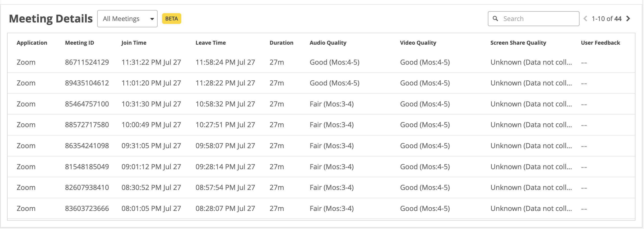Sort by Meeting ID column header
644x229 pixels.
(79, 43)
